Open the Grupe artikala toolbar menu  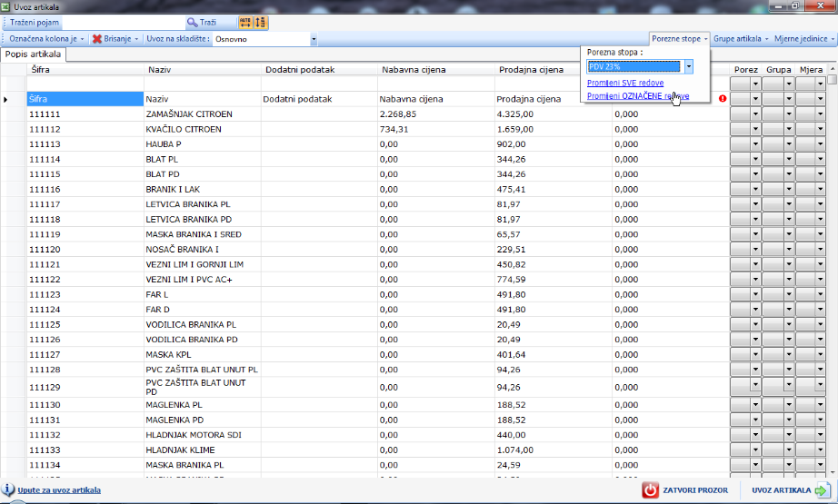coord(741,39)
